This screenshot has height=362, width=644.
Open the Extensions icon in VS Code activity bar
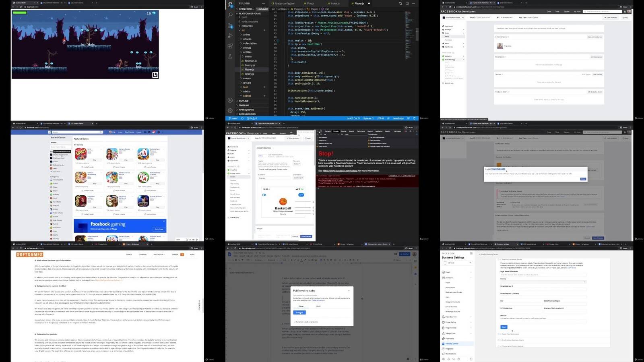[230, 46]
